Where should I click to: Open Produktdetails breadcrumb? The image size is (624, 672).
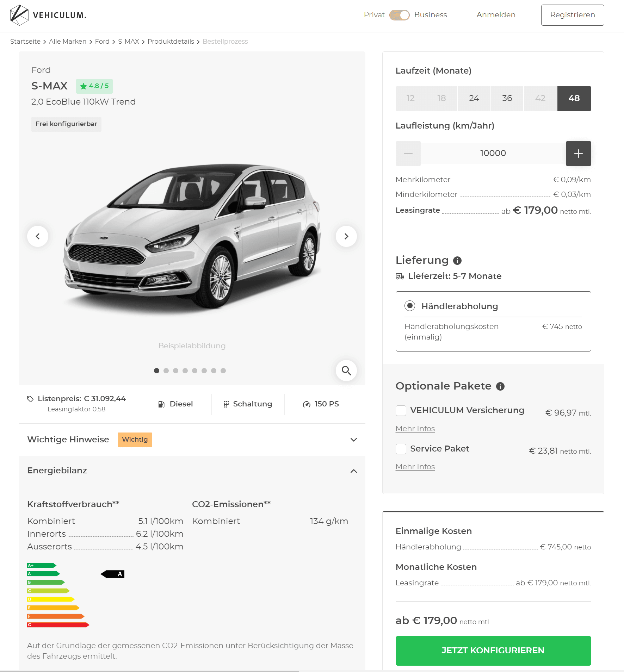point(171,42)
